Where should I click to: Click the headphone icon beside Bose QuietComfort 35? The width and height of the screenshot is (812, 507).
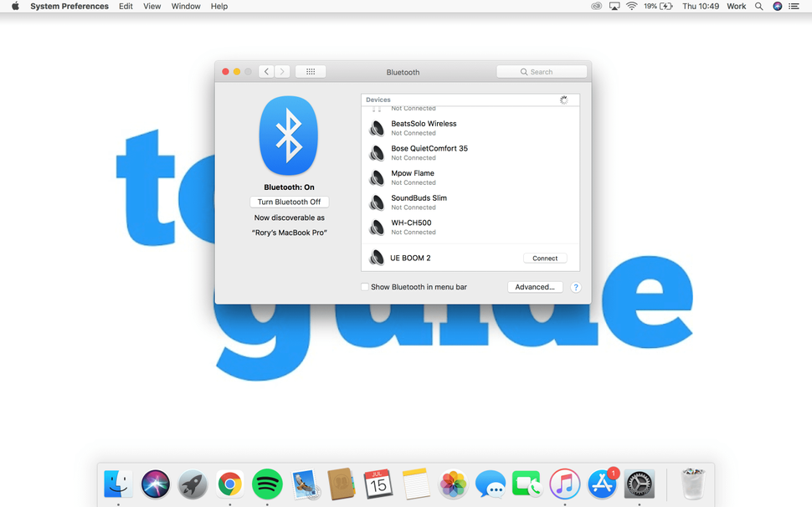pos(376,152)
